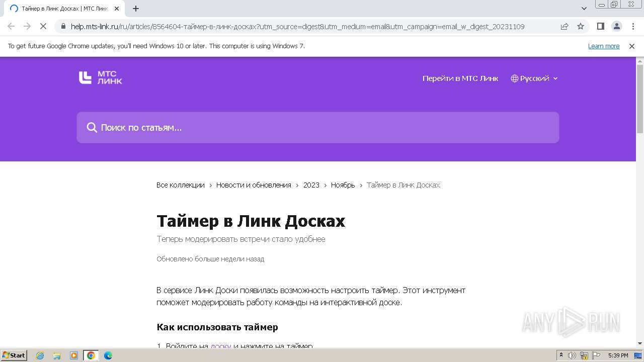Click the browser Forward arrow
The height and width of the screenshot is (362, 644).
tap(27, 26)
